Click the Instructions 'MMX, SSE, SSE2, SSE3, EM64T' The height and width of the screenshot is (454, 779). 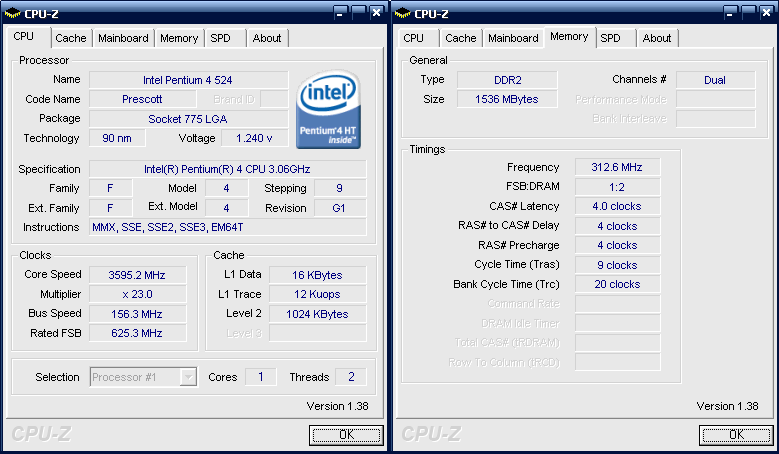(228, 227)
